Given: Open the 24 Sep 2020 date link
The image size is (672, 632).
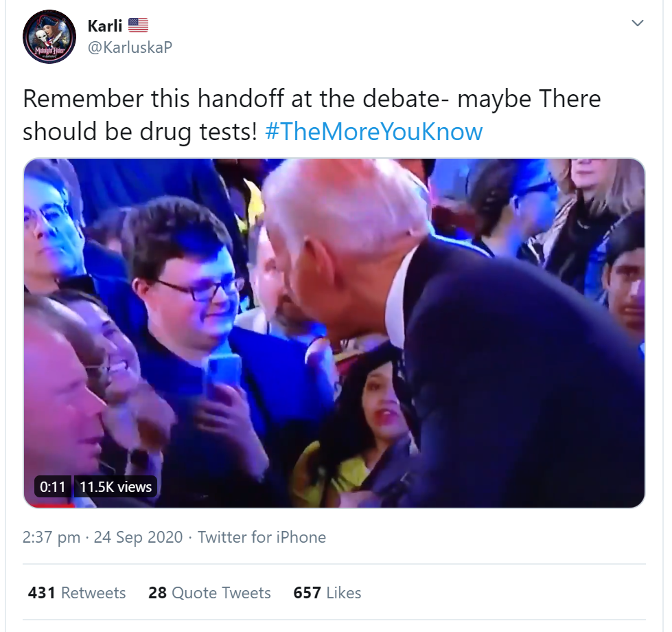Looking at the screenshot, I should coord(138,537).
